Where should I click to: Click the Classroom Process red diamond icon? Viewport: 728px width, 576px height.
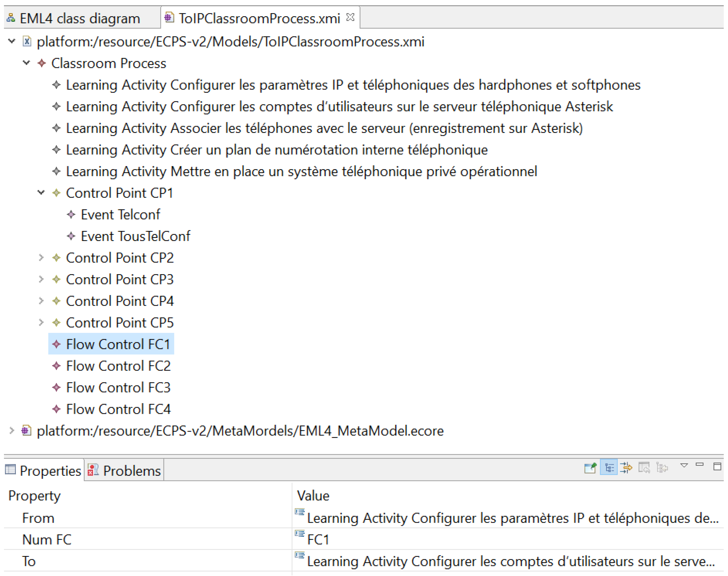click(x=41, y=63)
